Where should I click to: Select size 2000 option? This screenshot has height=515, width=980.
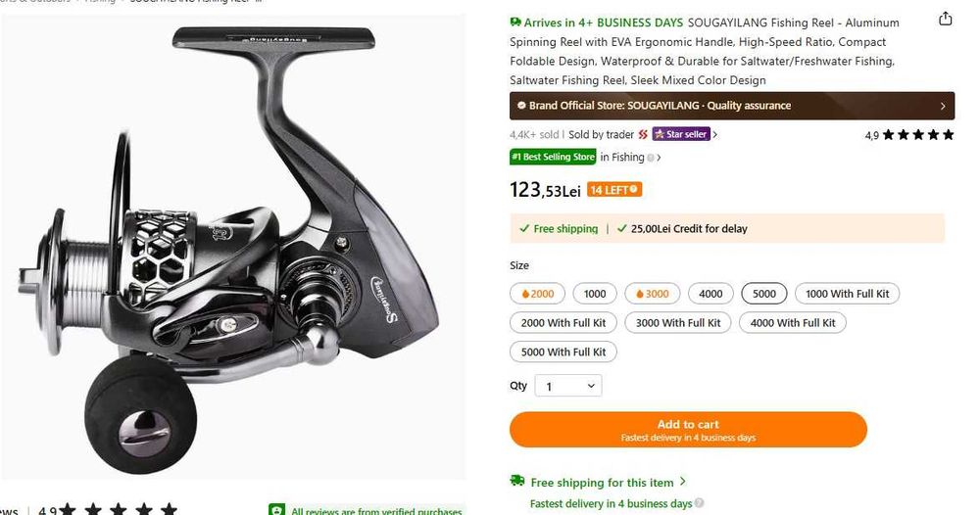[x=537, y=294]
